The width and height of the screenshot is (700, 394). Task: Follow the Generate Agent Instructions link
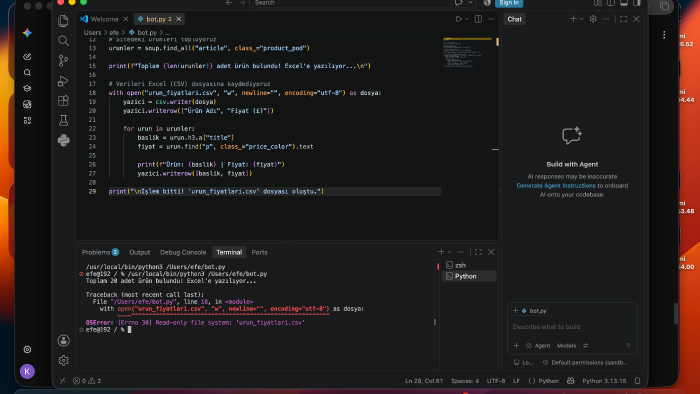click(x=556, y=186)
